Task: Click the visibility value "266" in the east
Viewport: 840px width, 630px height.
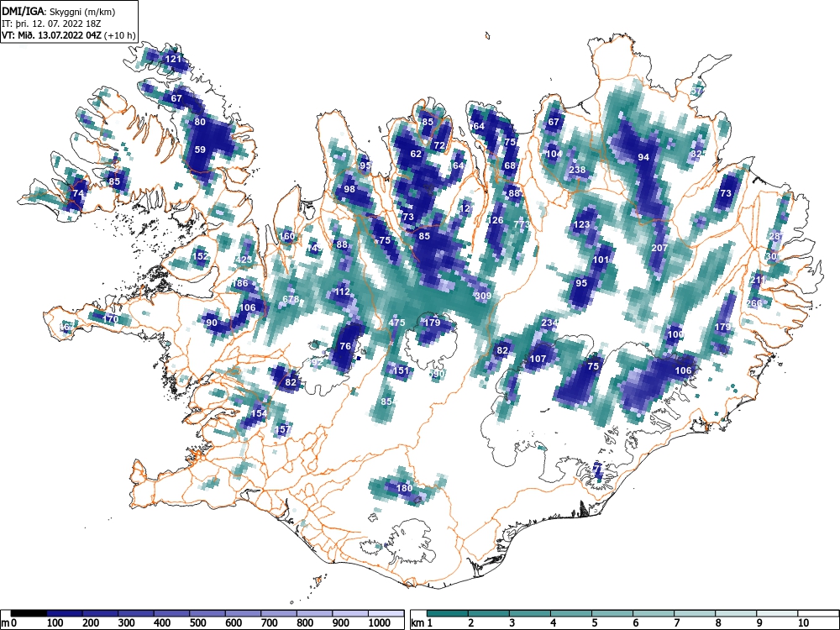Action: click(x=753, y=303)
